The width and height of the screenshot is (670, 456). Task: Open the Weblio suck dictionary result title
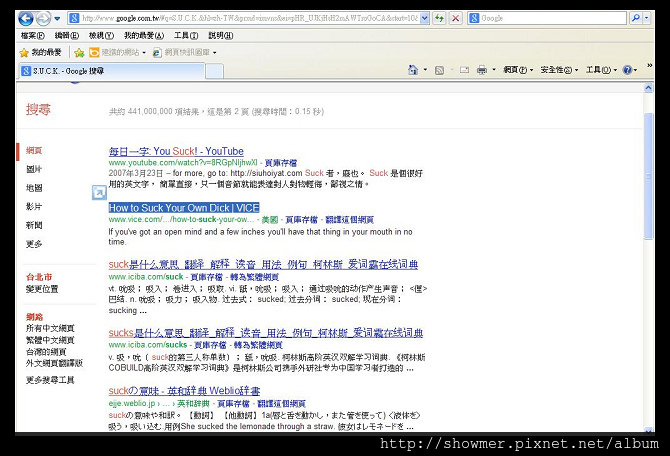click(x=184, y=391)
